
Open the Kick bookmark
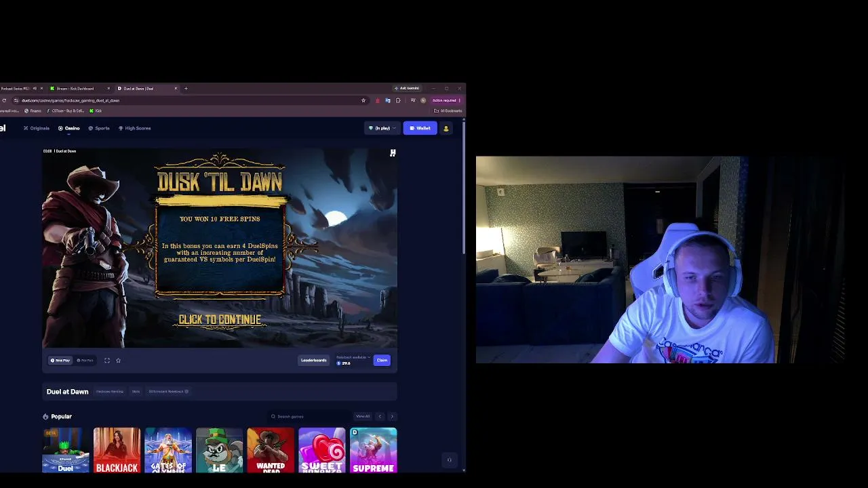point(96,110)
